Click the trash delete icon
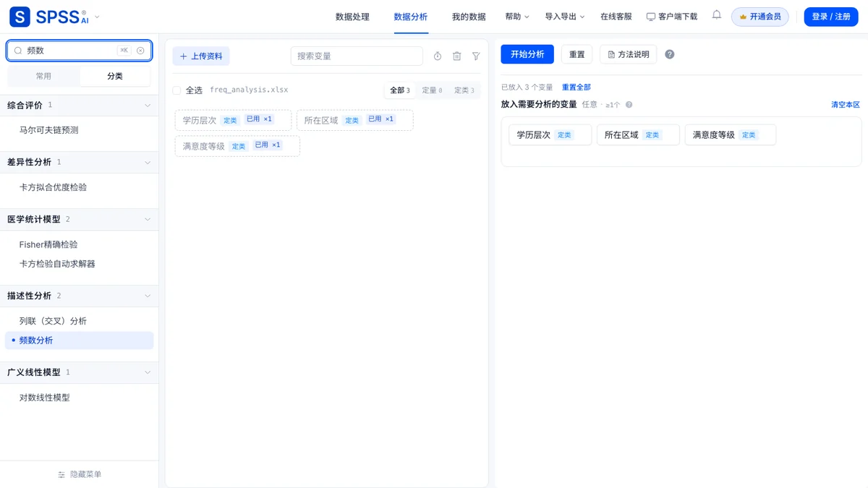The width and height of the screenshot is (868, 488). (x=457, y=56)
